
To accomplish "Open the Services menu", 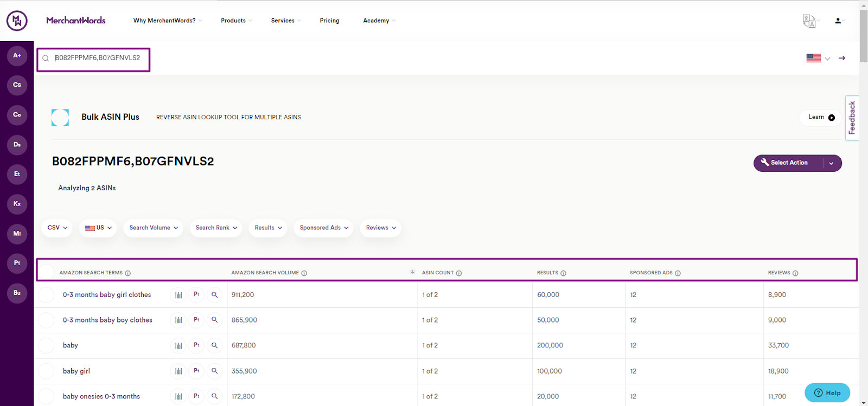I will pos(286,21).
